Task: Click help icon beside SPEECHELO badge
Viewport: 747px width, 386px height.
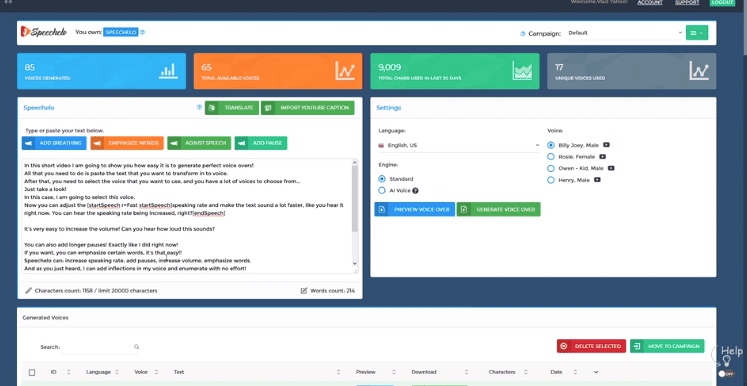Action: pyautogui.click(x=142, y=32)
